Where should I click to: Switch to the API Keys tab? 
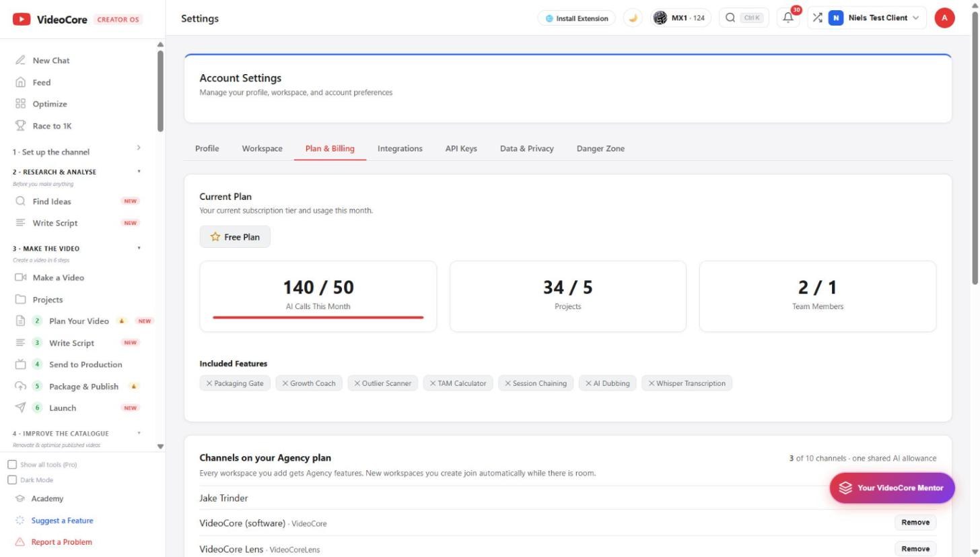tap(461, 148)
